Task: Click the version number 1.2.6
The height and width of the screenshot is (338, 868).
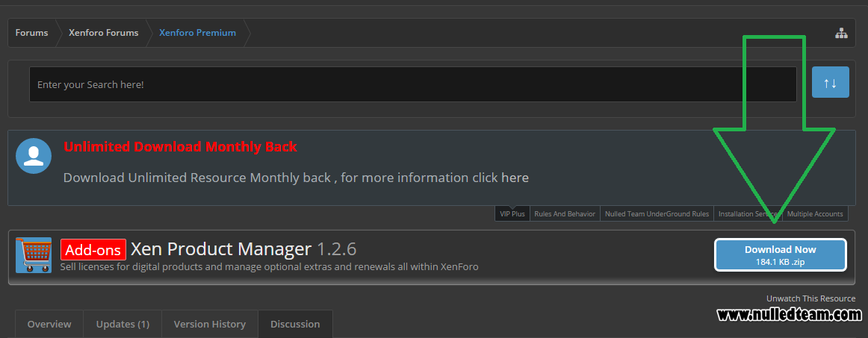Action: [337, 249]
